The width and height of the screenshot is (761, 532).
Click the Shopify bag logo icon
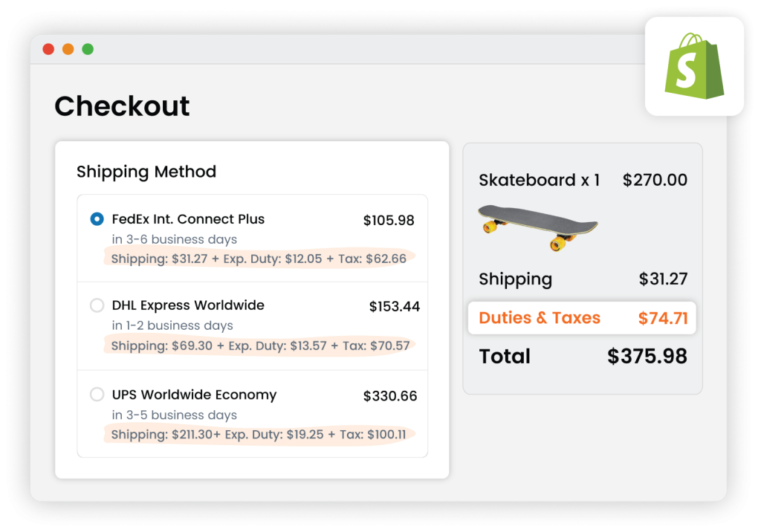click(694, 66)
